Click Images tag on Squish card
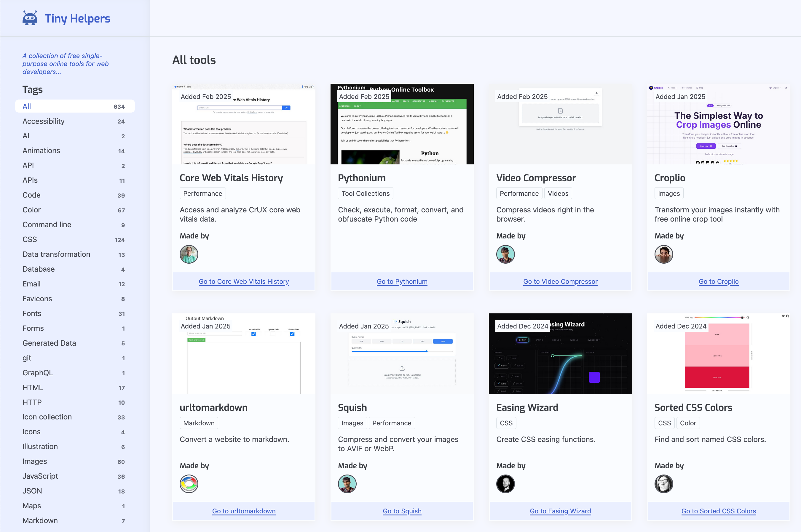The height and width of the screenshot is (532, 801). tap(352, 423)
